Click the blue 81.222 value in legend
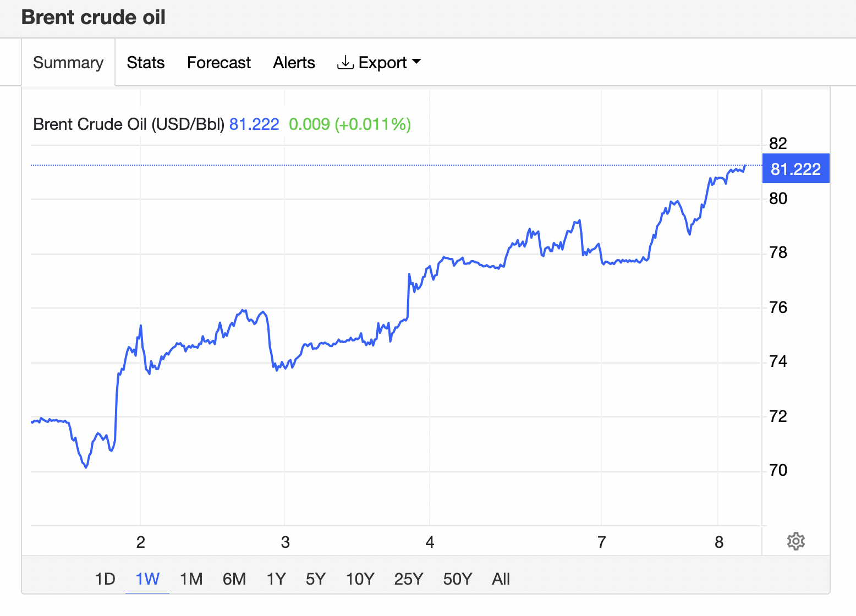This screenshot has width=856, height=616. pyautogui.click(x=254, y=124)
